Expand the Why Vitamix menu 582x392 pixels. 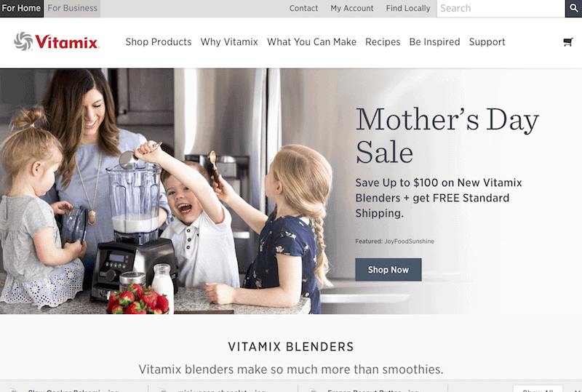(229, 42)
